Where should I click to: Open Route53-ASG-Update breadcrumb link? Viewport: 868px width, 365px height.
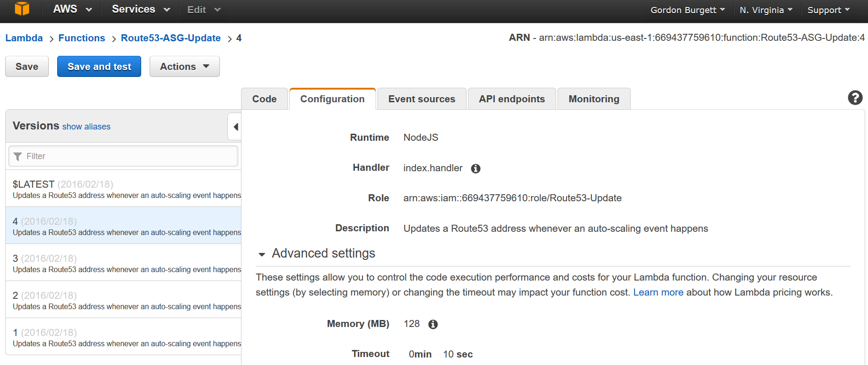click(171, 38)
